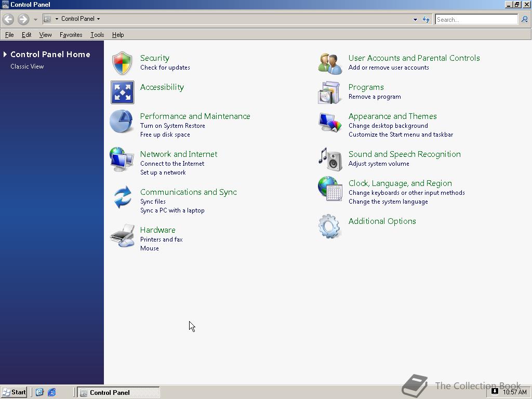
Task: Click the system tray download icon
Action: click(495, 392)
